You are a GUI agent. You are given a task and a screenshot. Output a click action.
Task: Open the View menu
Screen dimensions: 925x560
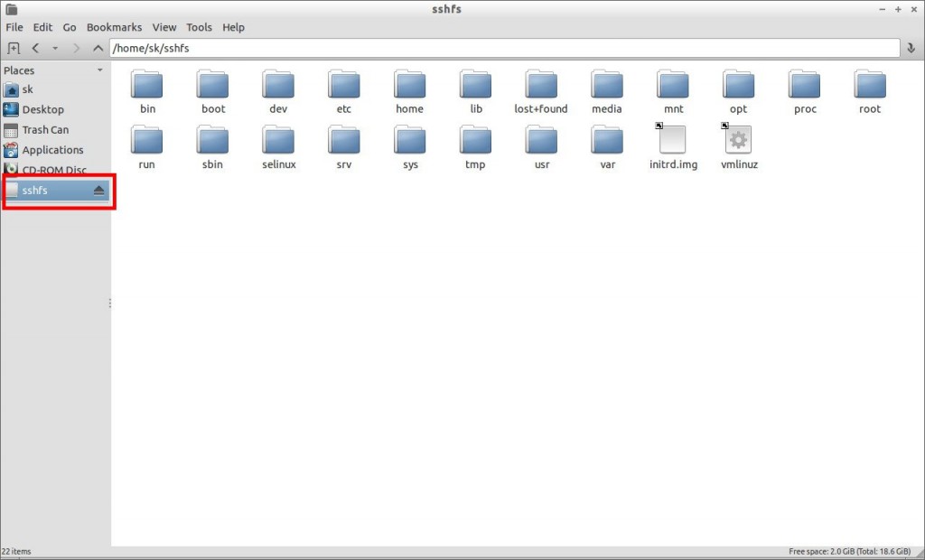tap(164, 27)
